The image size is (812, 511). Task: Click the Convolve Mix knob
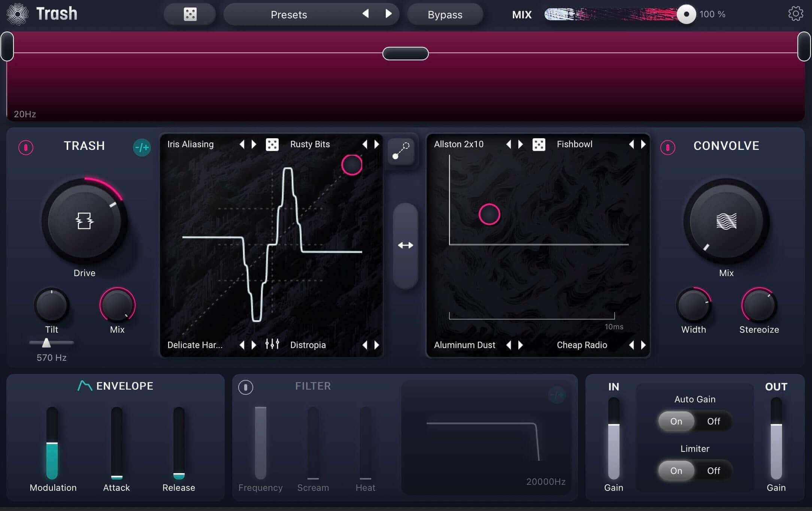726,221
